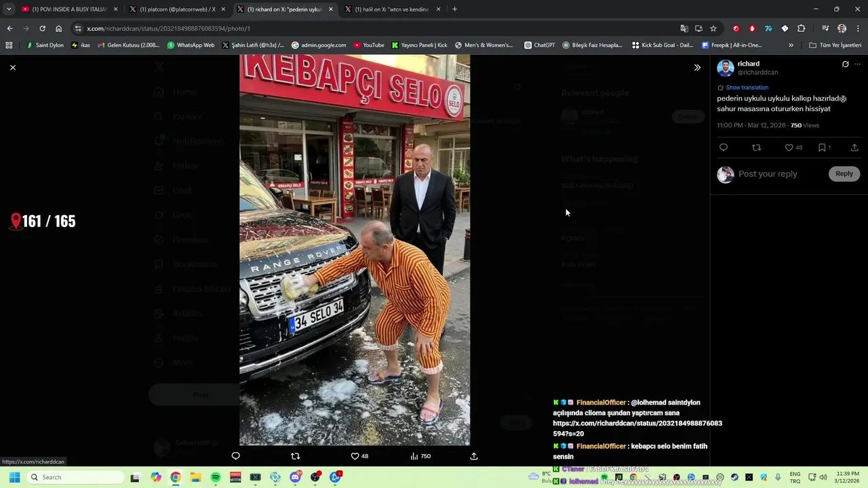868x488 pixels.
Task: Close the photo viewer with the X icon
Action: click(x=12, y=67)
